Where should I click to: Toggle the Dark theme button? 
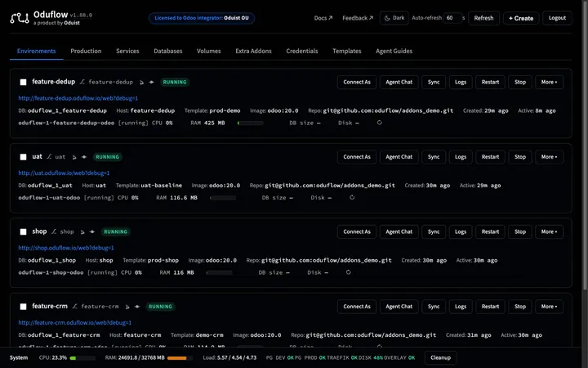point(394,18)
